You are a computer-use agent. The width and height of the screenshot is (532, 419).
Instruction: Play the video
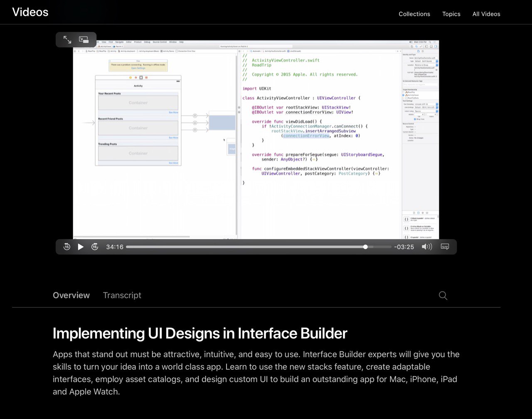click(81, 247)
